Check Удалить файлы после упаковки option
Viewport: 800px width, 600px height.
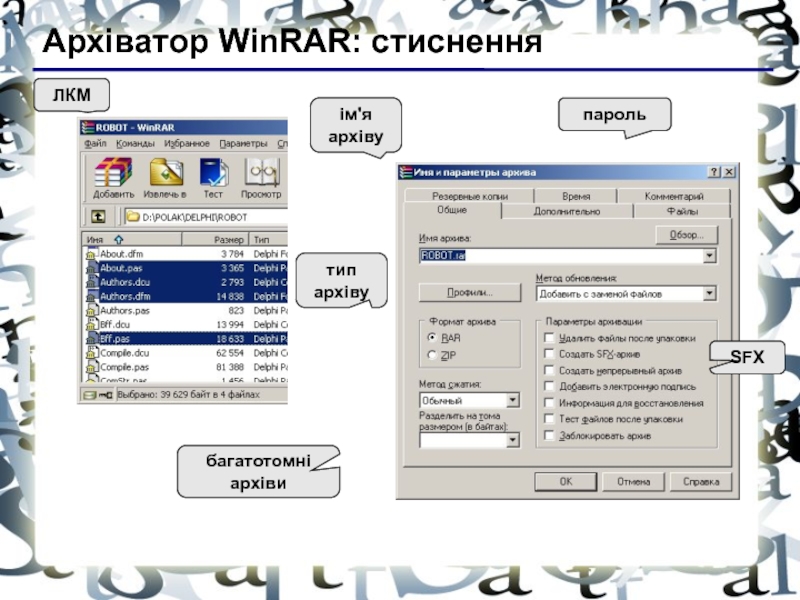click(x=548, y=339)
